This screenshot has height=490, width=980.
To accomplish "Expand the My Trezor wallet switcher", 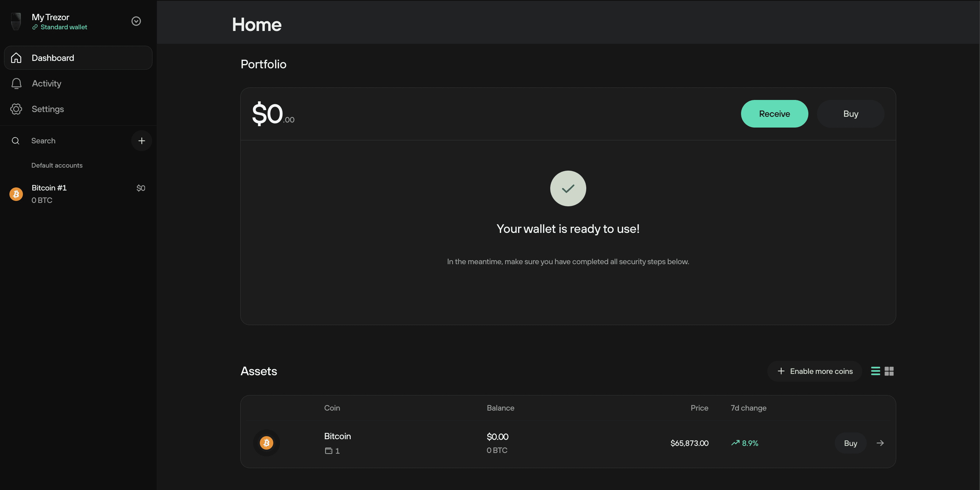I will click(136, 21).
